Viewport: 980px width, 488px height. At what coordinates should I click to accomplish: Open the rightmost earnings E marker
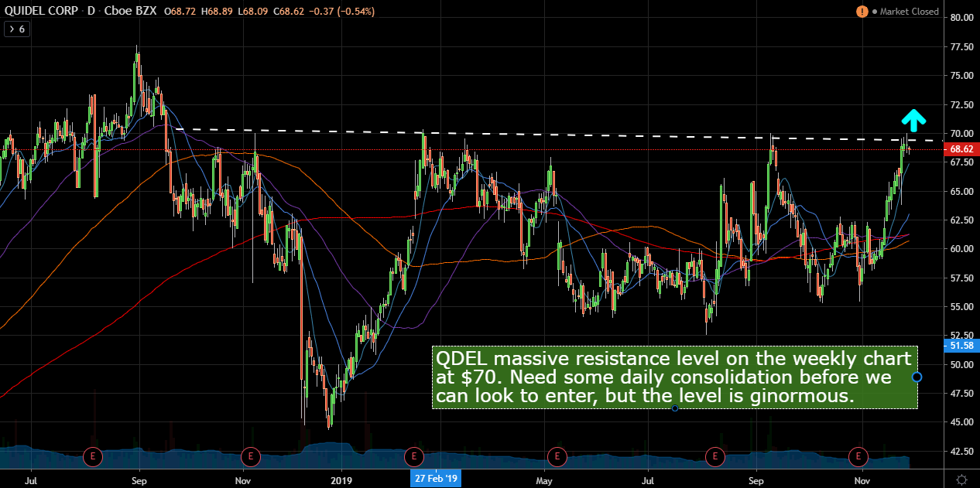[857, 456]
